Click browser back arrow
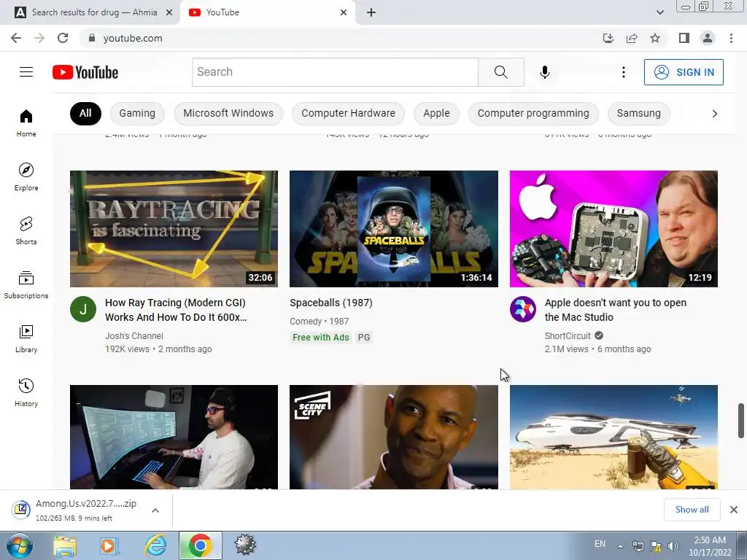 [16, 38]
